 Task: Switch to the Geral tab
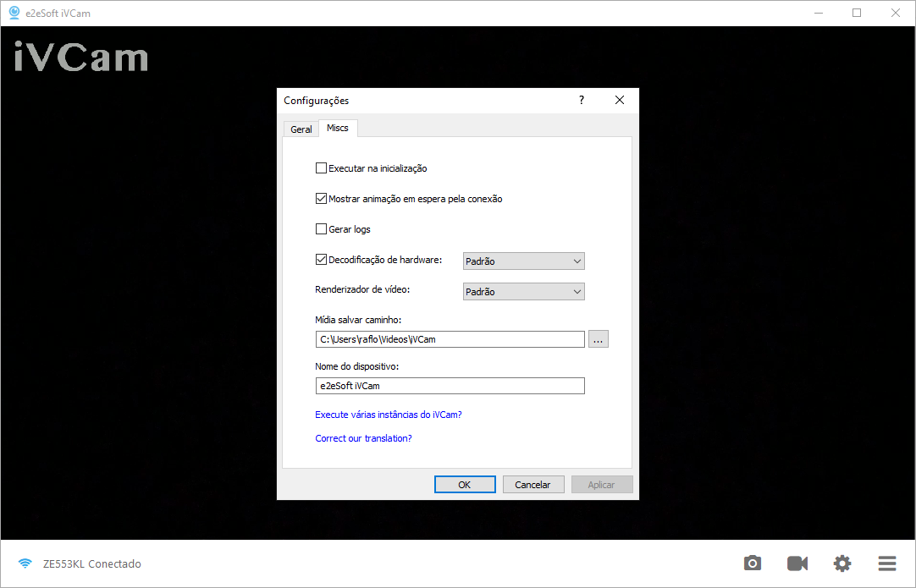(x=301, y=129)
